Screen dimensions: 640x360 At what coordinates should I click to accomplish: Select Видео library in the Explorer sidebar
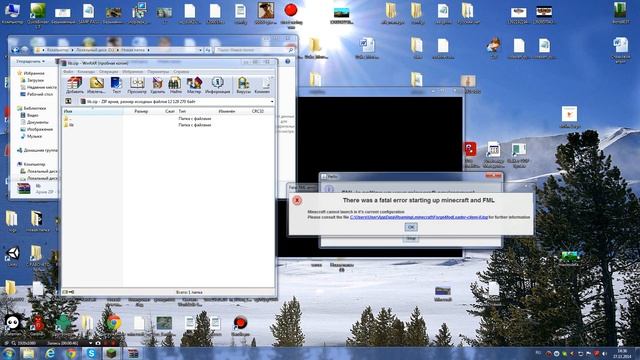tap(30, 115)
